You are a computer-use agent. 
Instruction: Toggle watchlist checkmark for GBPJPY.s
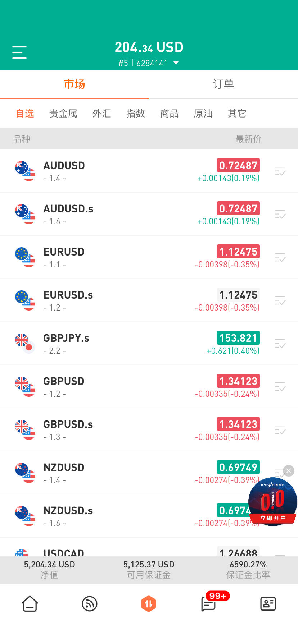click(x=280, y=344)
